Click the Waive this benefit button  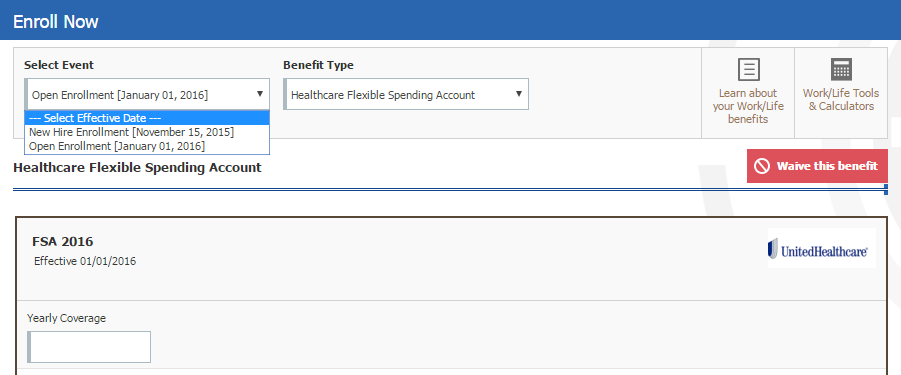point(817,166)
